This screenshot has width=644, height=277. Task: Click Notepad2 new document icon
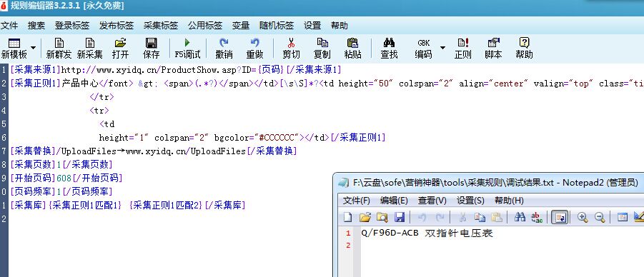(348, 217)
